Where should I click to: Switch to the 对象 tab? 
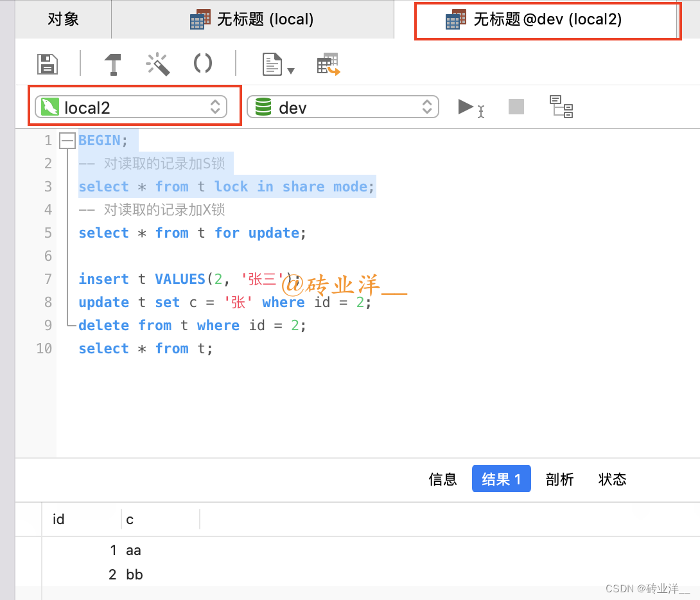63,19
